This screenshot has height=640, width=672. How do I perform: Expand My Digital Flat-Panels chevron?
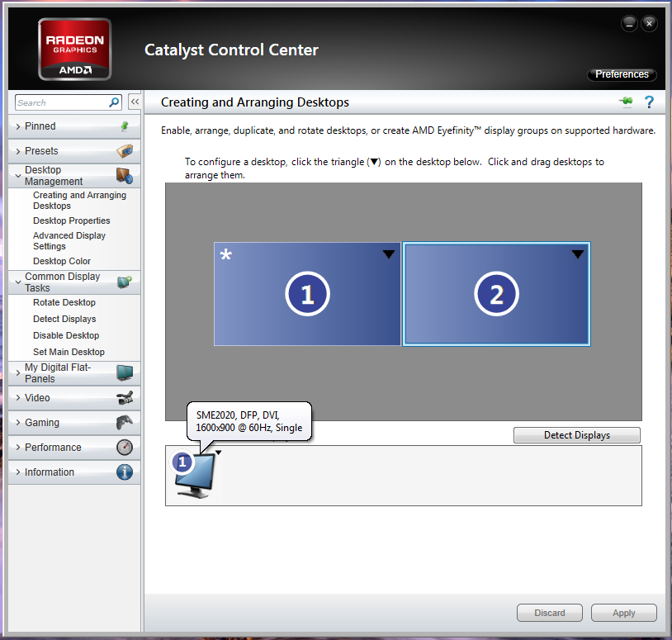pos(18,373)
